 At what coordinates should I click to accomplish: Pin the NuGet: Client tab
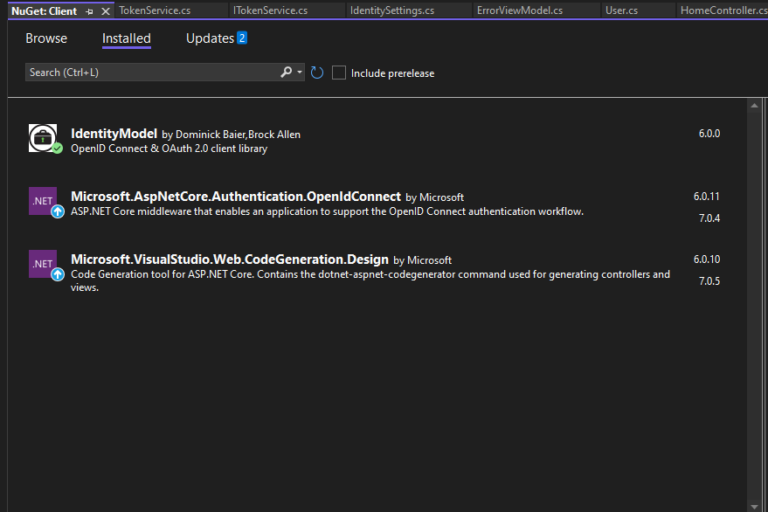pyautogui.click(x=90, y=11)
